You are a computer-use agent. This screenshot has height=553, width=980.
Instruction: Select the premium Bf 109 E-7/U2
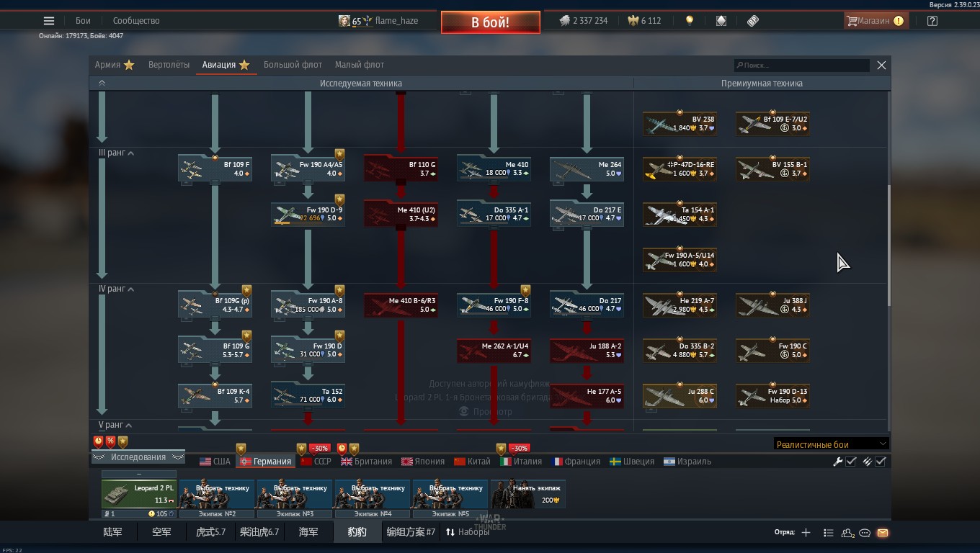[772, 123]
